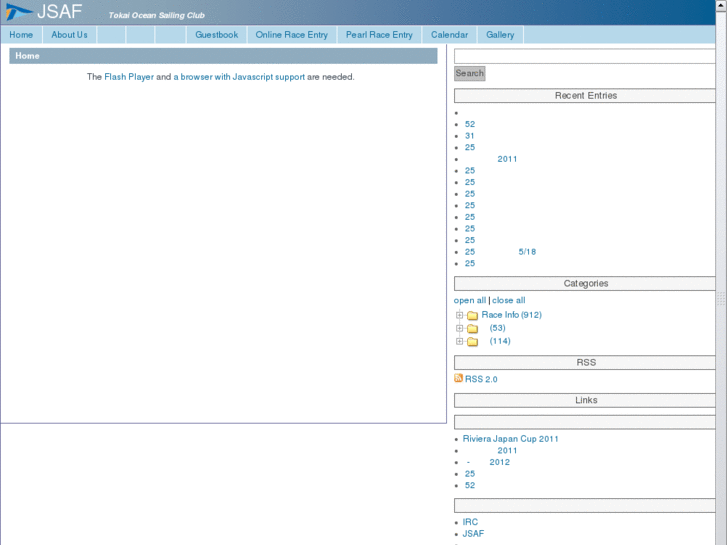This screenshot has height=545, width=727.
Task: Open the About Us menu tab
Action: coord(69,35)
